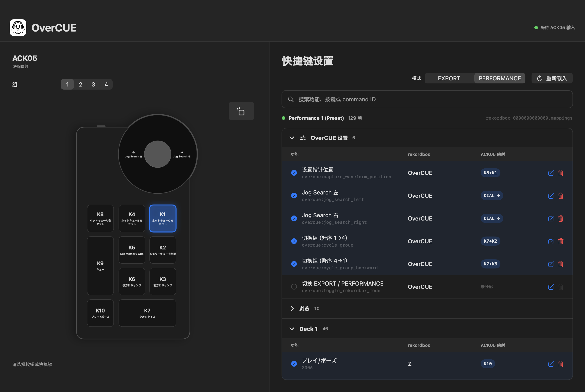The image size is (585, 392).
Task: Click the reload arrow icon beside 重新载入
Action: 539,78
